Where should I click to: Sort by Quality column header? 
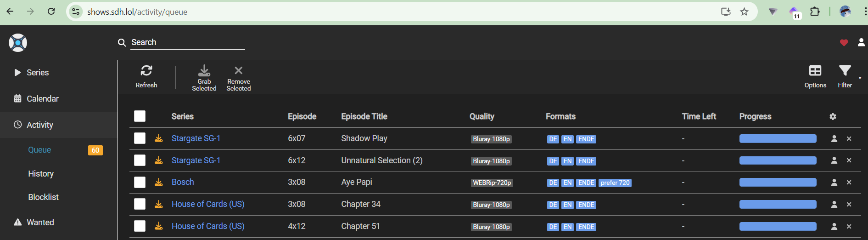click(482, 116)
